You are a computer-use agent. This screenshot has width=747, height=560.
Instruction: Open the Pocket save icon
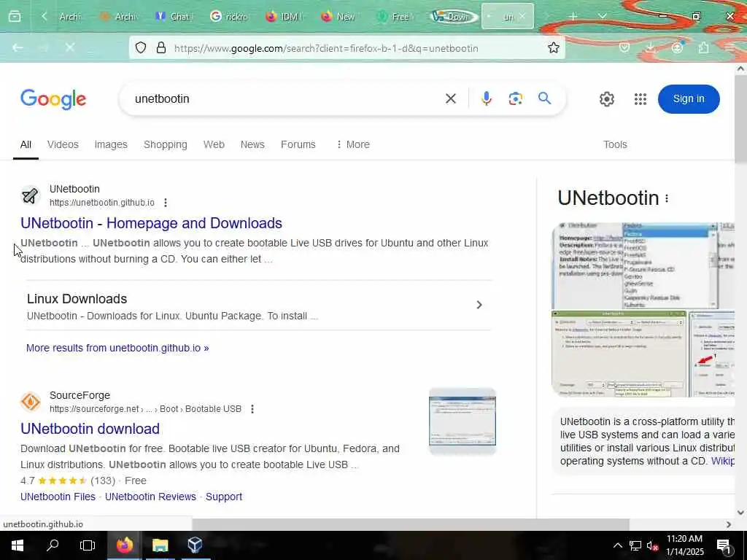624,47
